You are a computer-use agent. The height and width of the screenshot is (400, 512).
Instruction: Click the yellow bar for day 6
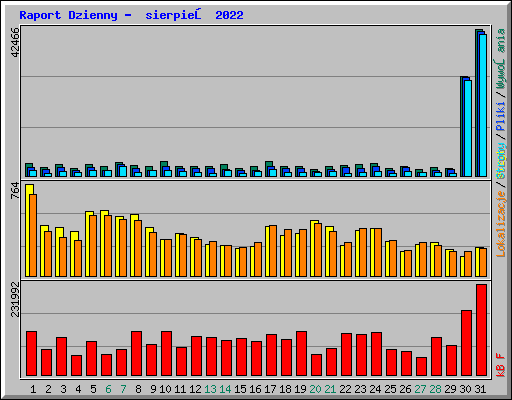tap(103, 243)
